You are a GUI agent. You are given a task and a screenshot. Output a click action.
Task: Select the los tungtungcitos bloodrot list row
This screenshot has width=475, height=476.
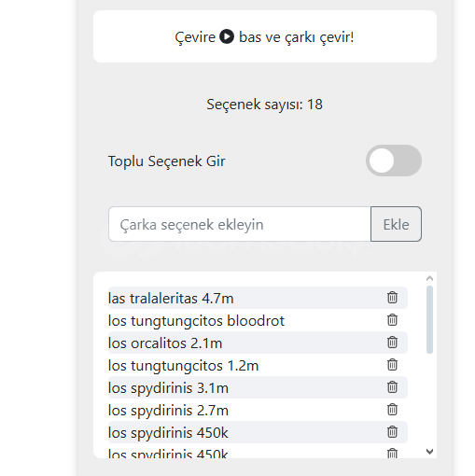click(x=258, y=320)
